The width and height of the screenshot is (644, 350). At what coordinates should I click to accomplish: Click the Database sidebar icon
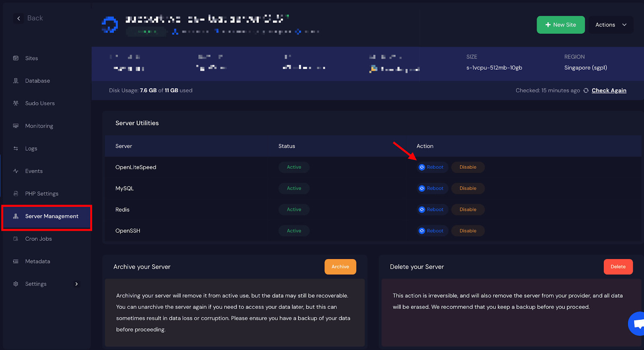16,81
